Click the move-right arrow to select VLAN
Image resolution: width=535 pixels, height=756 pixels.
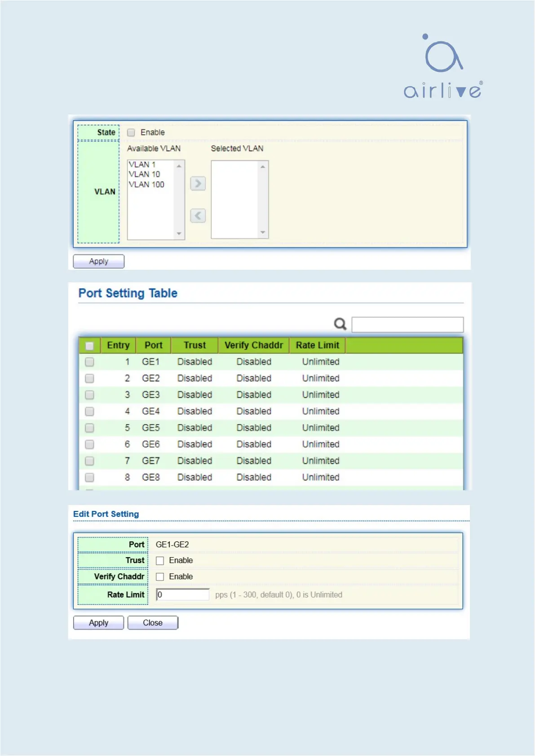pos(198,184)
